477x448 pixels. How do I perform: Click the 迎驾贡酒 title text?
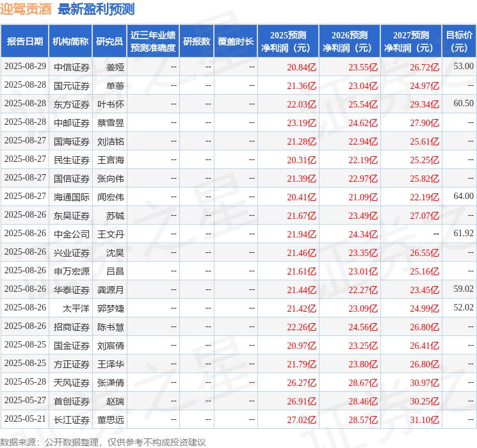point(26,9)
